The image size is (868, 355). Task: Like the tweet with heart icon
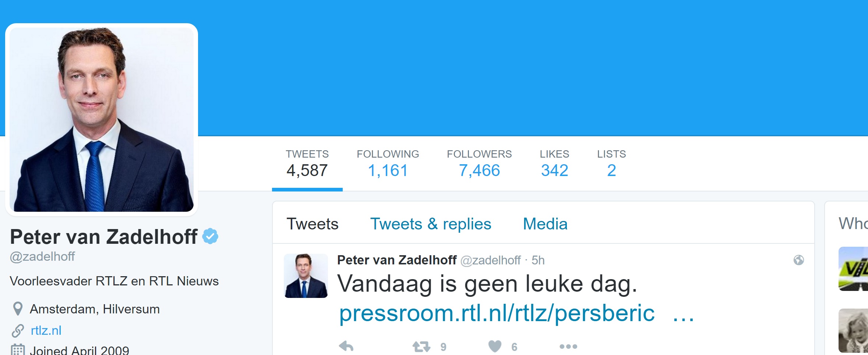click(x=495, y=346)
